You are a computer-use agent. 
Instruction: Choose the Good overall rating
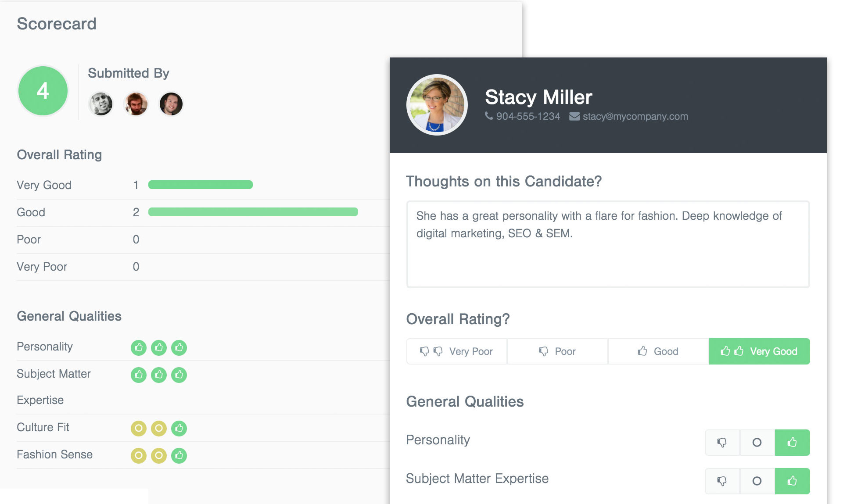(x=658, y=351)
